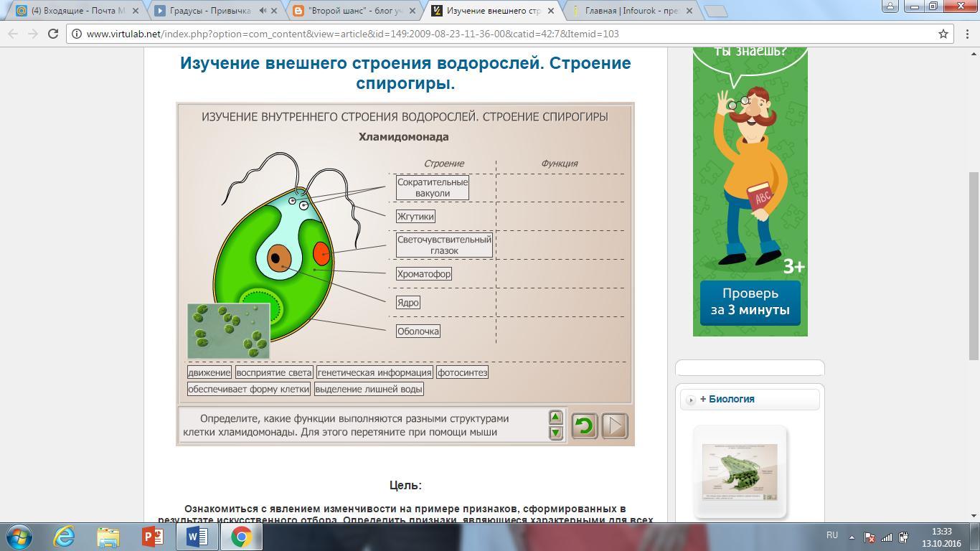Click the Проверь за 3 минуты button
The image size is (980, 551).
click(x=750, y=302)
